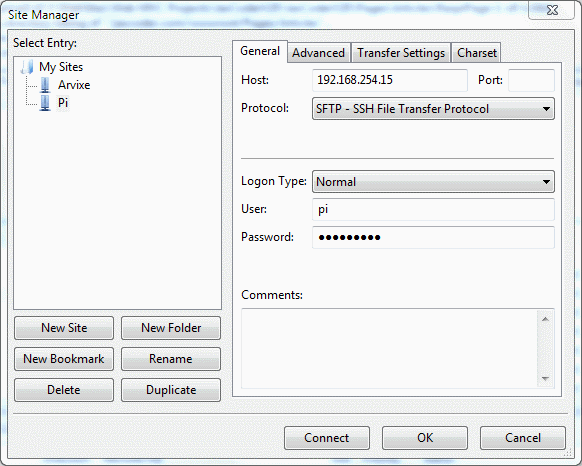Switch to the Charset tab
This screenshot has height=466, width=582.
click(x=477, y=53)
